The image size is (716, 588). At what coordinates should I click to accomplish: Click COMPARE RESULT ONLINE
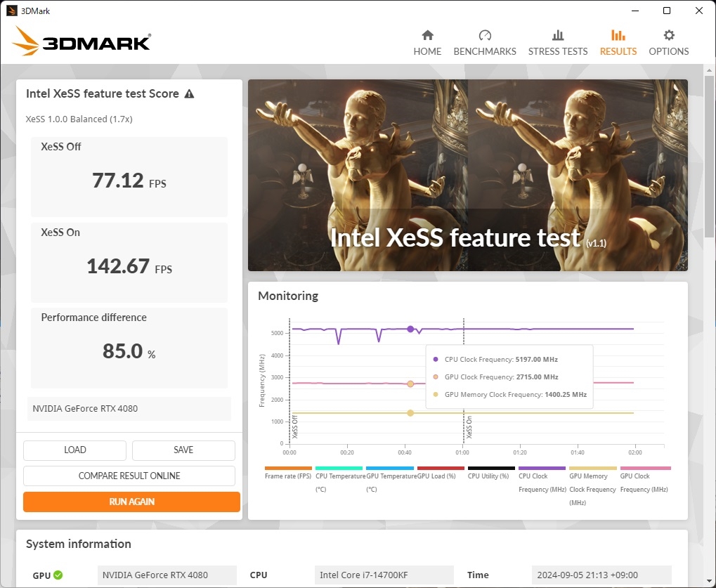[x=129, y=476]
